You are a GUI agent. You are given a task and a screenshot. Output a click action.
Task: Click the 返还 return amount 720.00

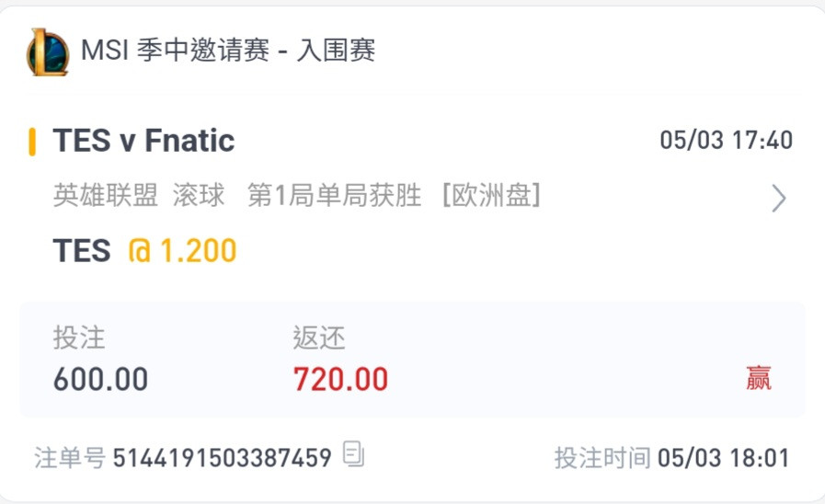click(x=340, y=379)
